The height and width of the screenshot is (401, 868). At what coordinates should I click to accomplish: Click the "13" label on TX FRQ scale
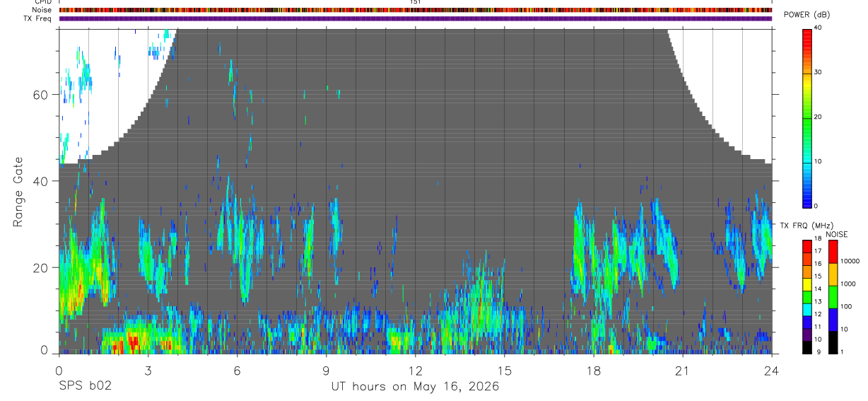coord(818,301)
